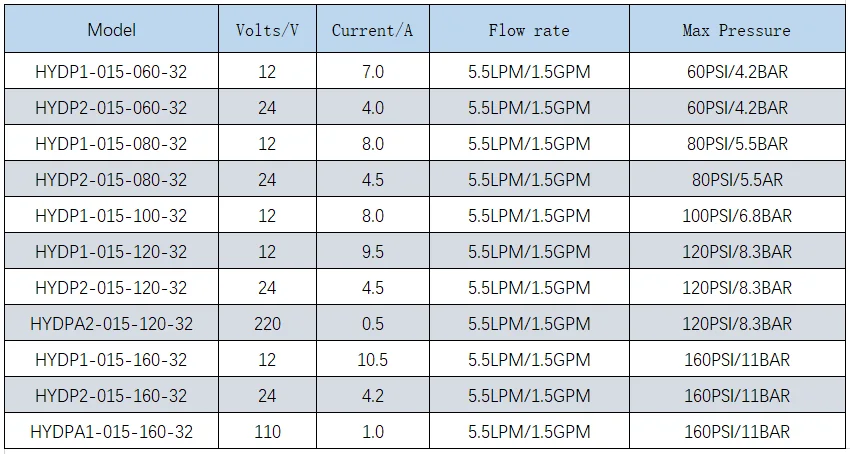The width and height of the screenshot is (850, 454).
Task: Select model cell HYDP1-015-060-32
Action: [111, 72]
